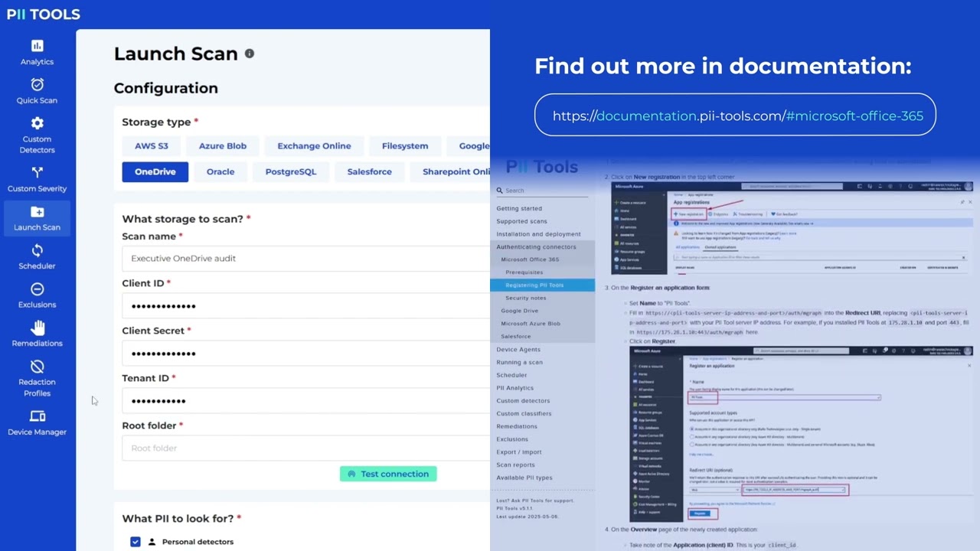Select Oracle storage type
This screenshot has height=551, width=980.
[x=220, y=172]
